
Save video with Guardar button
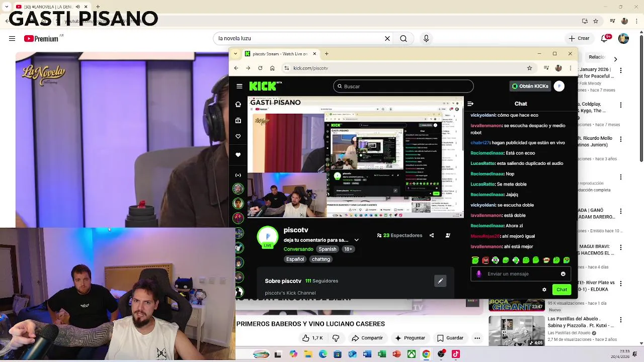tap(450, 338)
